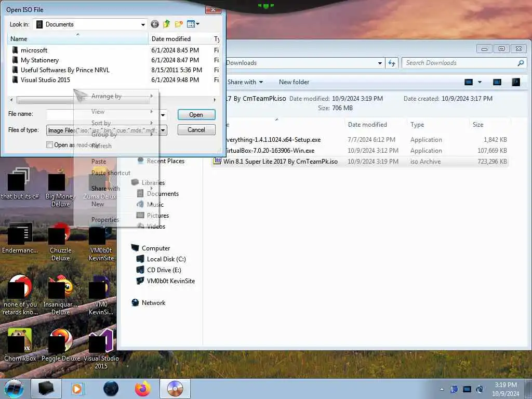Select Win 8.1 Super Lite 2017 ISO file
Viewport: 532px width, 399px height.
pyautogui.click(x=360, y=162)
